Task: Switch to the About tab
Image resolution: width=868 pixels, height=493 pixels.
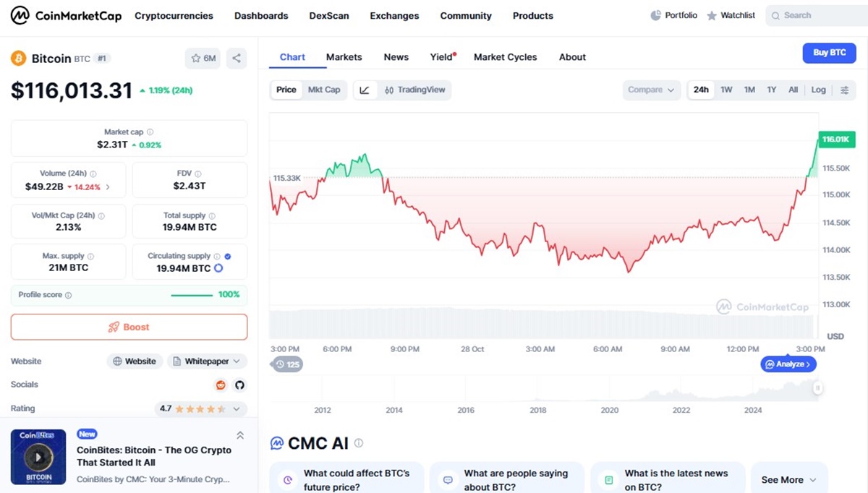Action: click(x=572, y=57)
